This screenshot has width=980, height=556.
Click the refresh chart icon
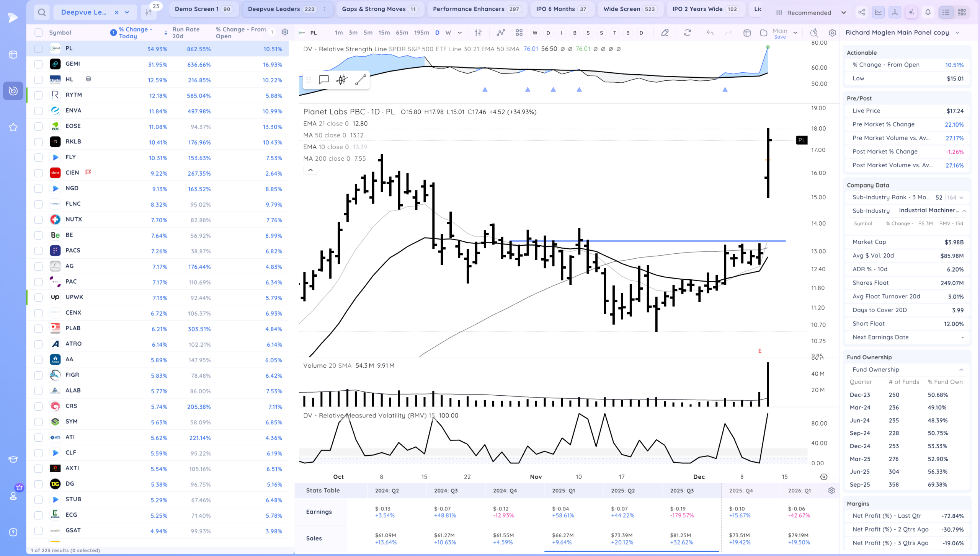[x=688, y=33]
